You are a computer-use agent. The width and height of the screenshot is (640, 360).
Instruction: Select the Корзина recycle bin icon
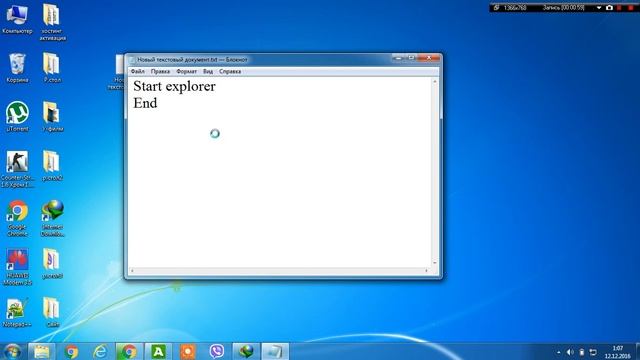[x=17, y=68]
